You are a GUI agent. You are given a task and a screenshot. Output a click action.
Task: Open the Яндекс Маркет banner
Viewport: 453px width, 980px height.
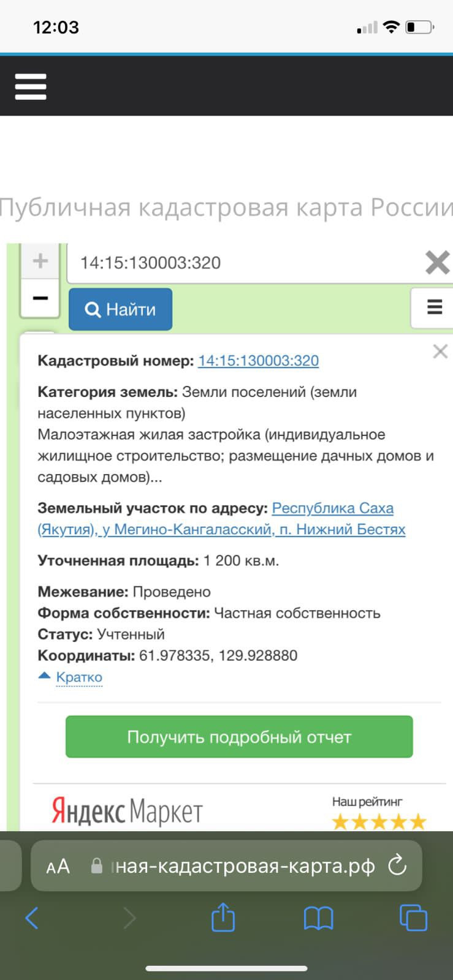point(127,811)
